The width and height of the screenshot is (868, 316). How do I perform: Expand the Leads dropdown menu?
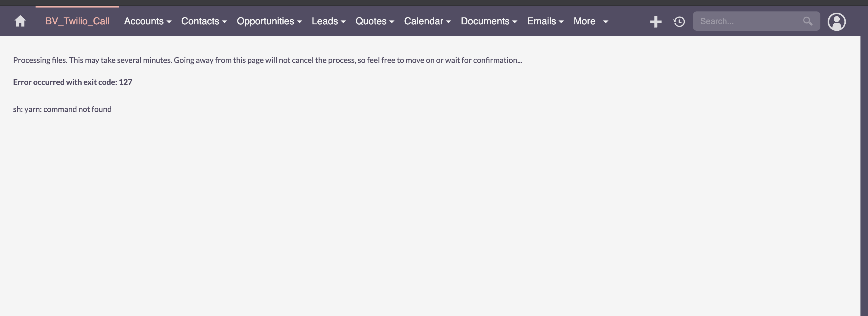(x=329, y=21)
